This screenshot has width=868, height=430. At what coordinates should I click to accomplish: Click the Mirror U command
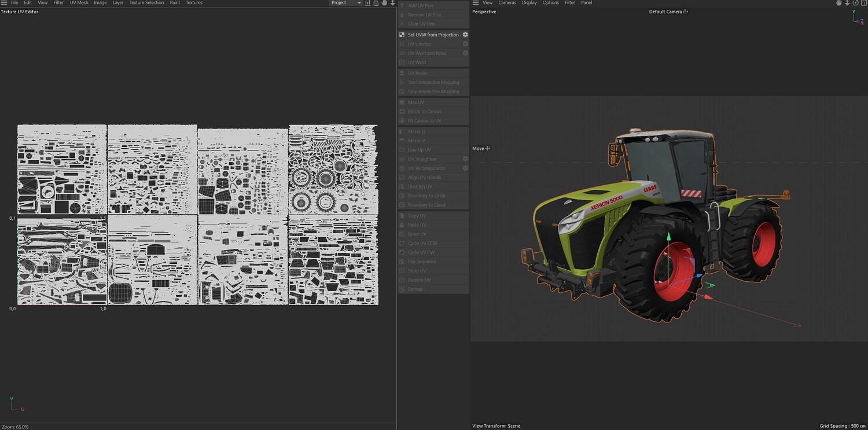click(x=417, y=131)
